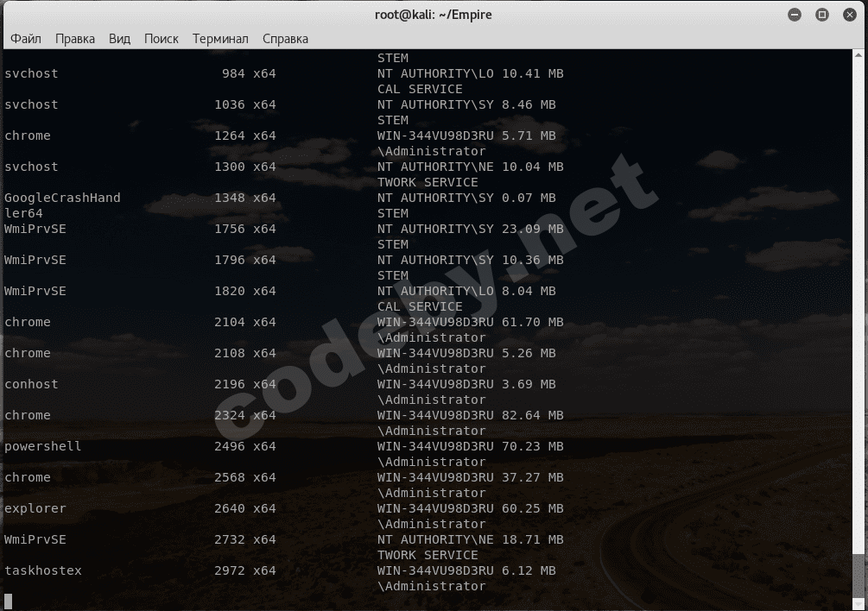Click the terminal cursor prompt
This screenshot has width=868, height=611.
coord(9,602)
